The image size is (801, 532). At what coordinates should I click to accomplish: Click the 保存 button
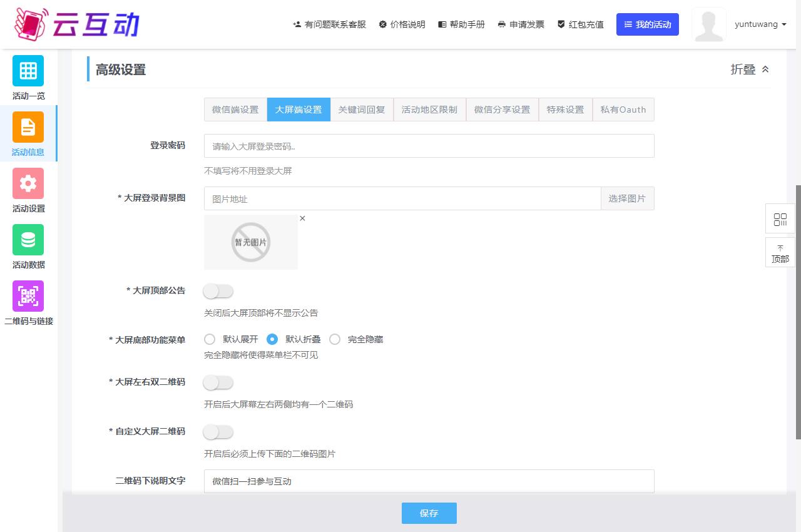429,513
